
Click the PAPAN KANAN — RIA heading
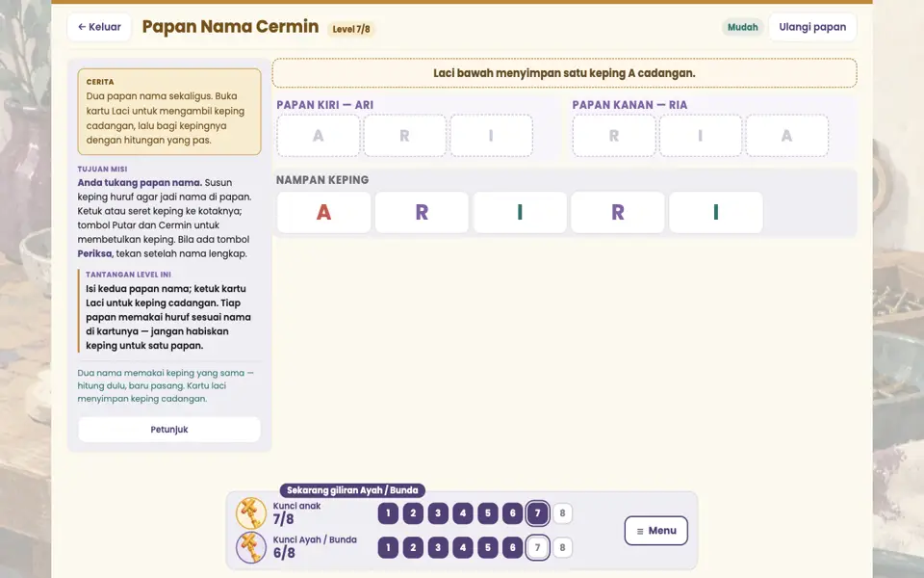coord(629,105)
